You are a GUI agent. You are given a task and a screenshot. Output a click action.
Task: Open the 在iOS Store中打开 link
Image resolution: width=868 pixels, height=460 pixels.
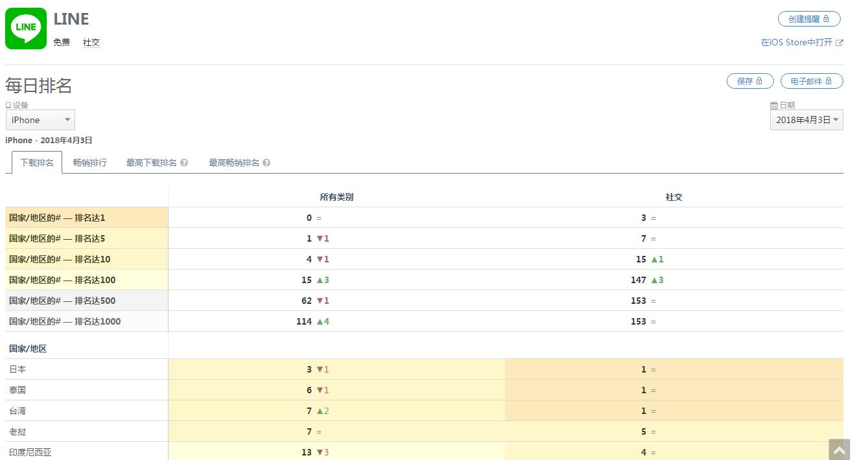(796, 43)
